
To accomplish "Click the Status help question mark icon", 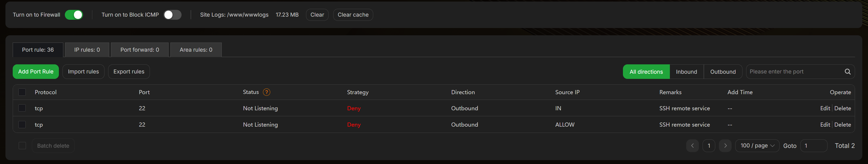I will [266, 92].
